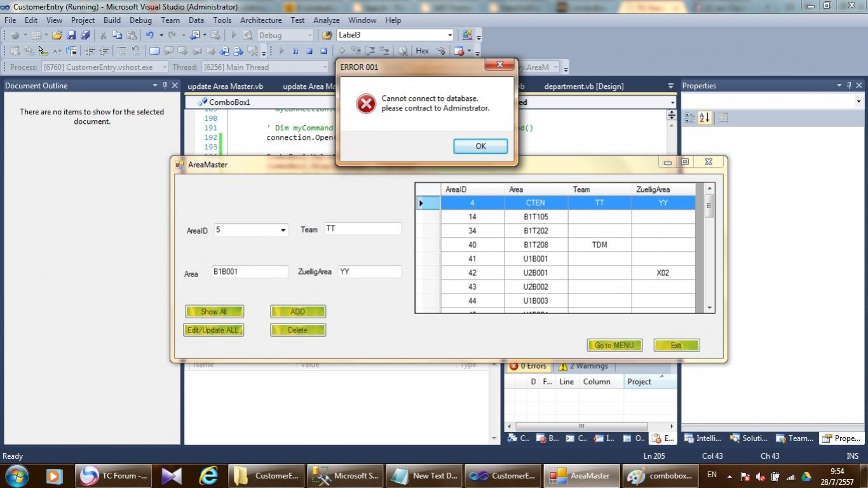Open the AreaID combo box dropdown arrow

283,230
